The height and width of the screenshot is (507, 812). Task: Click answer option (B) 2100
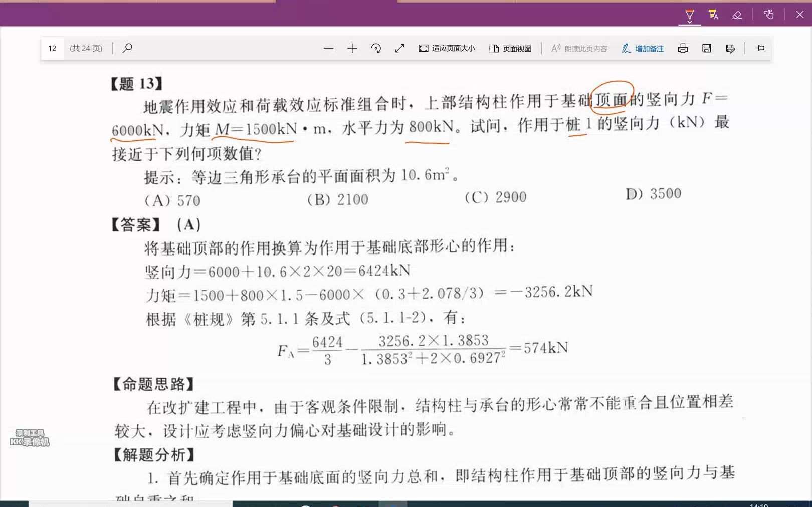pyautogui.click(x=338, y=199)
